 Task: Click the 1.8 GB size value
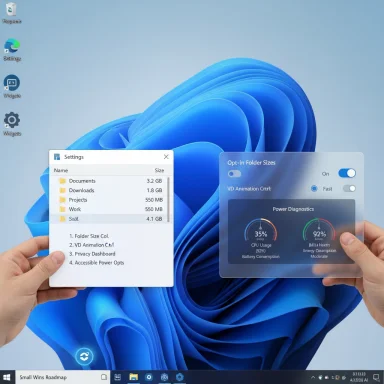point(154,190)
